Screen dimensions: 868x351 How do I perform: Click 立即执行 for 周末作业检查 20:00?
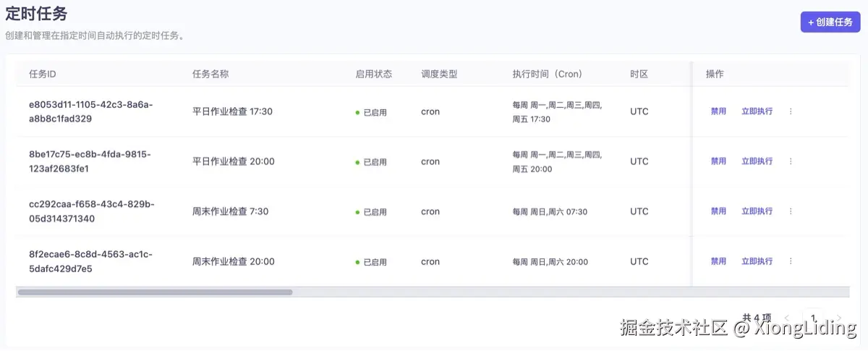pyautogui.click(x=757, y=261)
